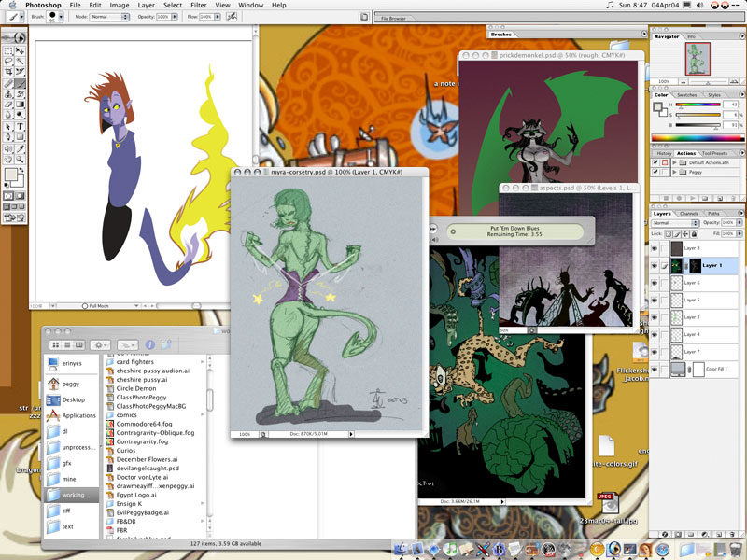Switch to the Swatches tab
This screenshot has height=560, width=747.
[686, 95]
